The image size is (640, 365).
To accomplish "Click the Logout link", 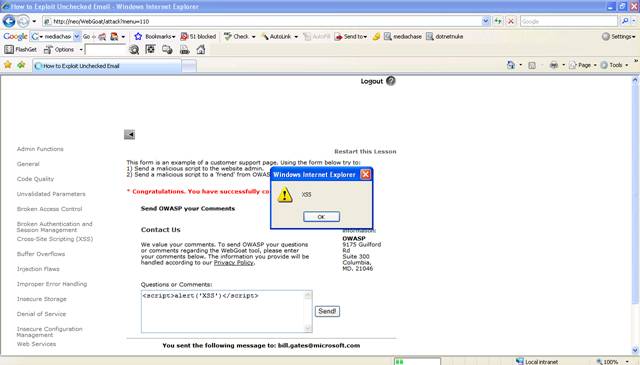I will click(x=371, y=81).
